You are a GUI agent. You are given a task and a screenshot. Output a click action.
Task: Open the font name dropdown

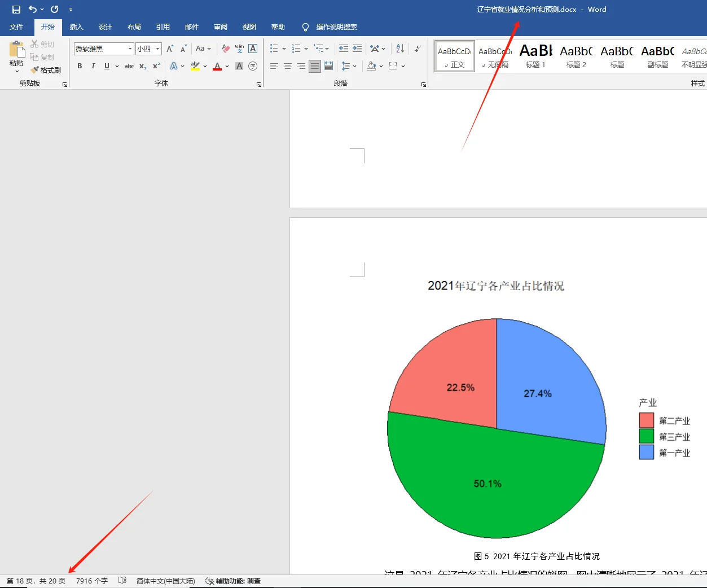(129, 49)
